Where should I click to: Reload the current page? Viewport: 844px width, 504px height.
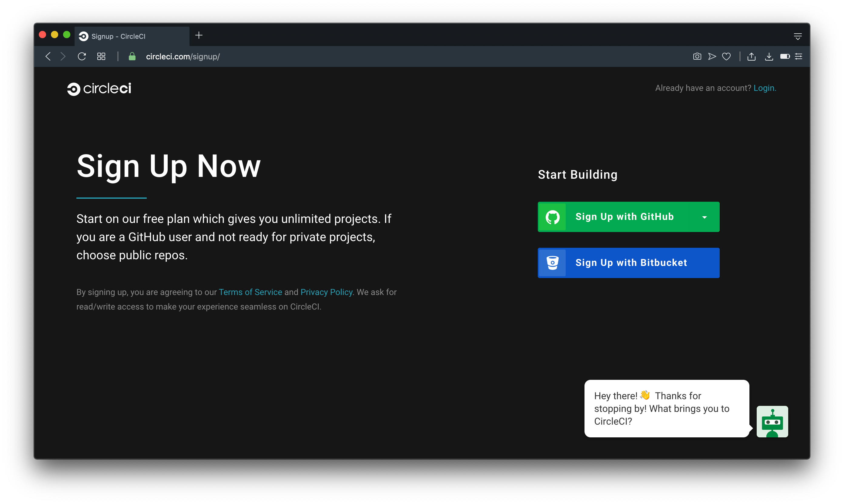tap(82, 56)
